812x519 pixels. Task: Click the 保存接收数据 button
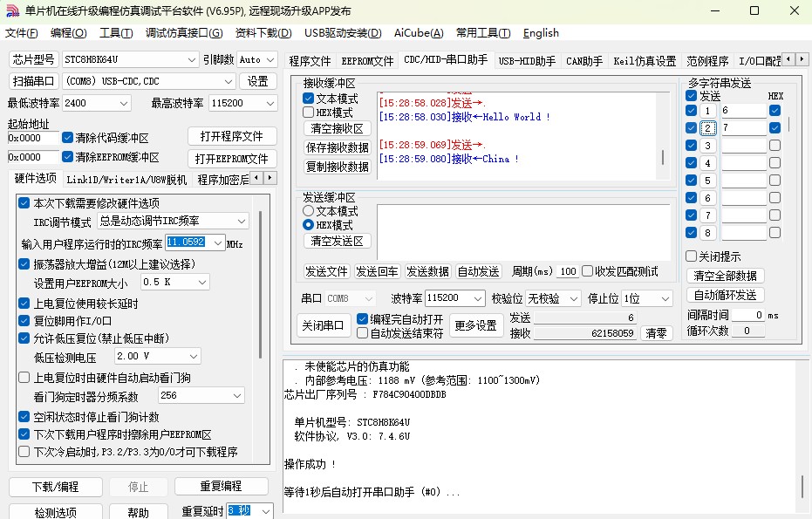(x=337, y=147)
